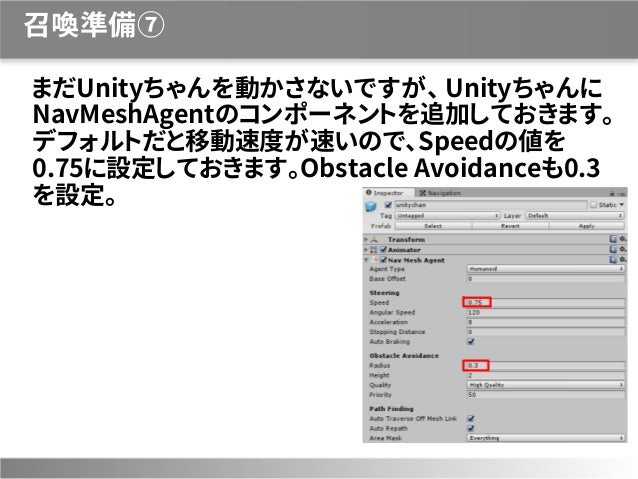The width and height of the screenshot is (638, 479).
Task: Click the Angular Speed property label
Action: tap(392, 313)
